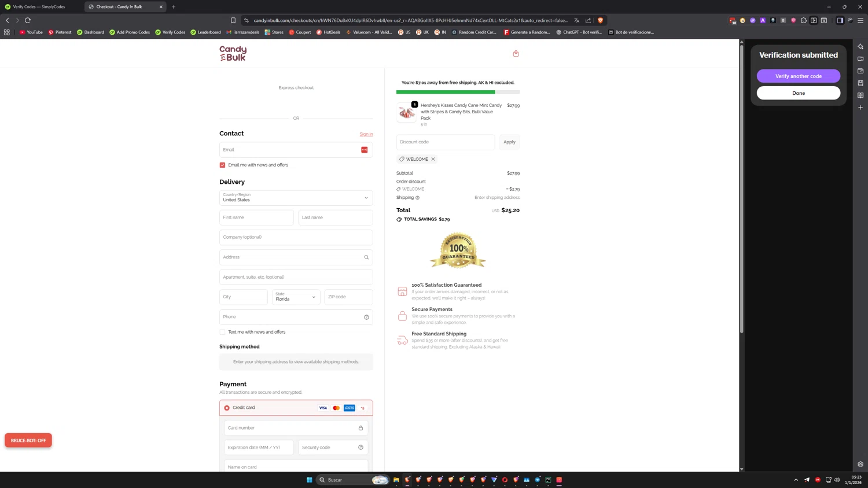Open the browser extensions puzzle icon
The width and height of the screenshot is (868, 488).
803,20
